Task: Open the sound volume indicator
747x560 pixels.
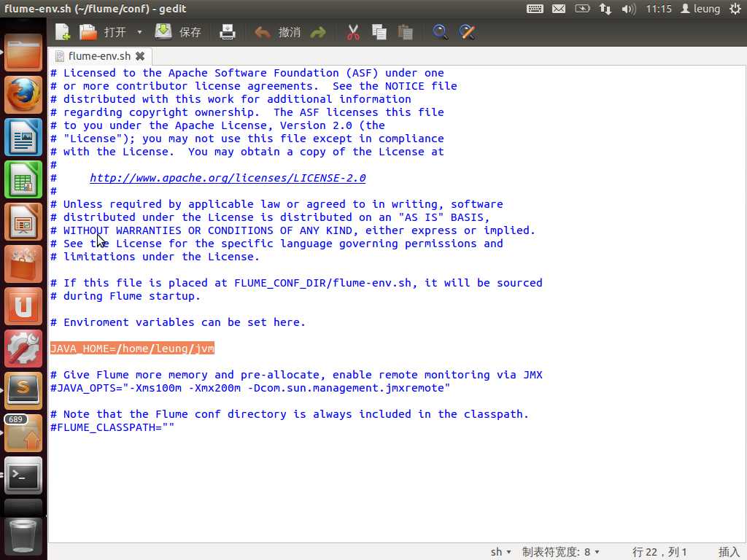Action: coord(628,9)
